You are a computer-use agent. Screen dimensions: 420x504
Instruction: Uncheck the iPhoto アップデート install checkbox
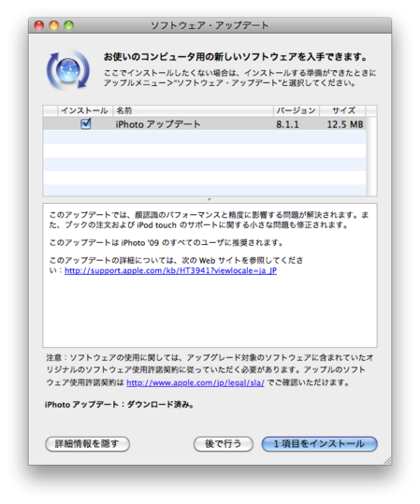pos(85,123)
